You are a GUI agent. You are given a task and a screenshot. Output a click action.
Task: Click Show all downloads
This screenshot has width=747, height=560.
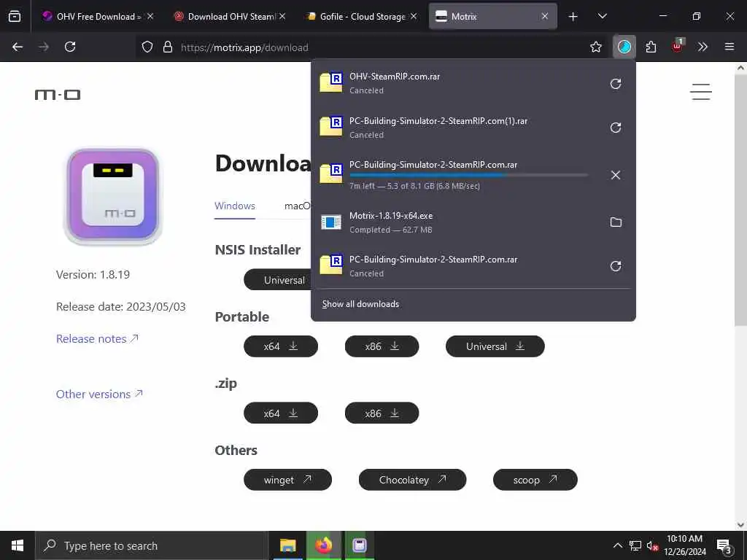click(360, 304)
